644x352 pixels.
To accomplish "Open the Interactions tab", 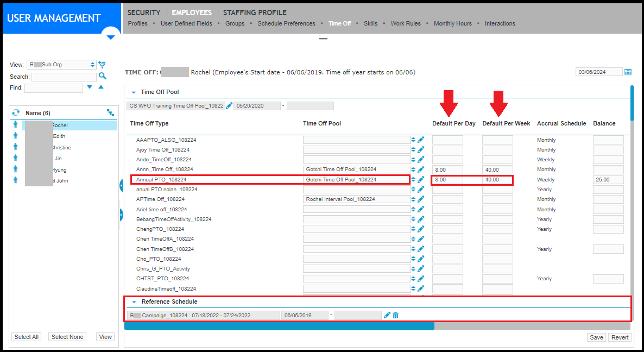I will pos(500,23).
